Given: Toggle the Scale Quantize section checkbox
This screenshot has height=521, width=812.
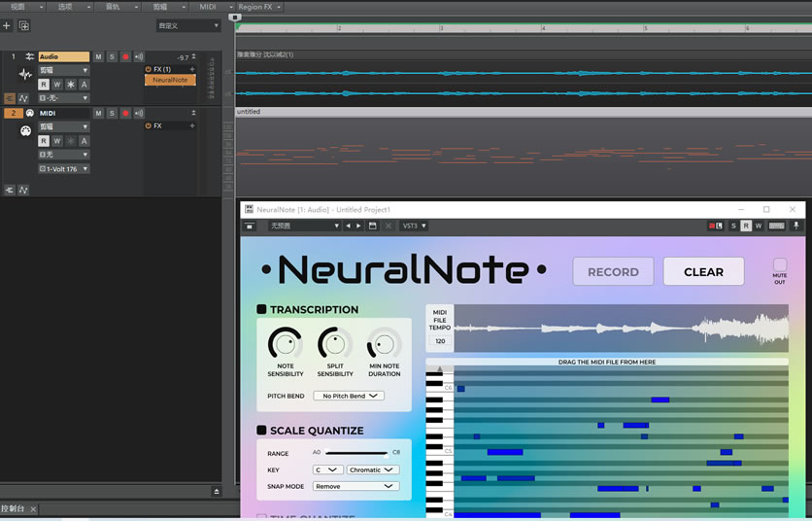Looking at the screenshot, I should (x=261, y=431).
